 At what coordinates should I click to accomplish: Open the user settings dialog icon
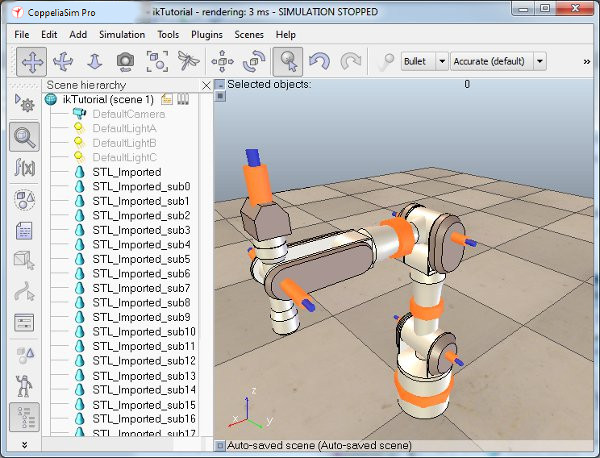[x=24, y=323]
